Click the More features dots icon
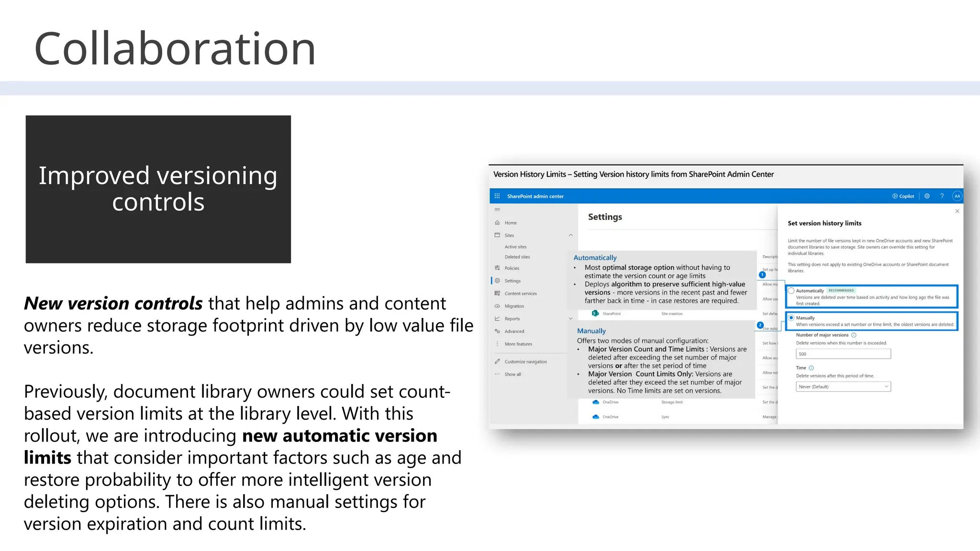The height and width of the screenshot is (551, 980). pos(497,344)
